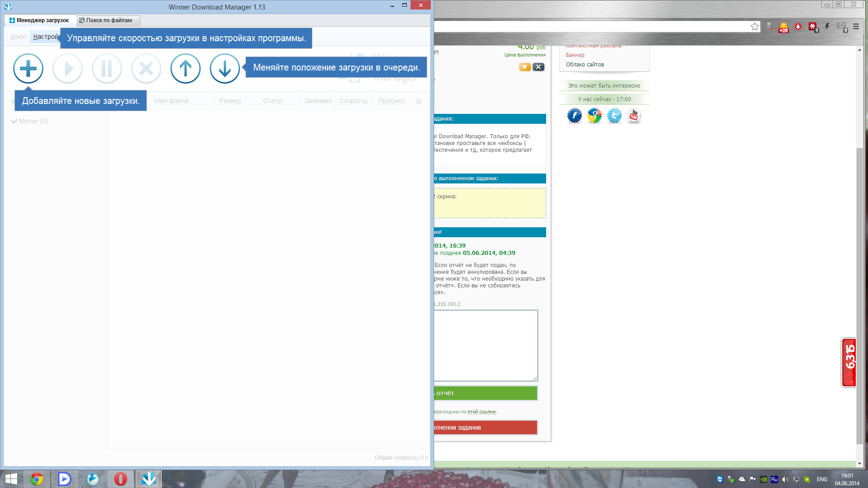Click the weather +25 extension icon
Image resolution: width=868 pixels, height=488 pixels.
[x=783, y=28]
